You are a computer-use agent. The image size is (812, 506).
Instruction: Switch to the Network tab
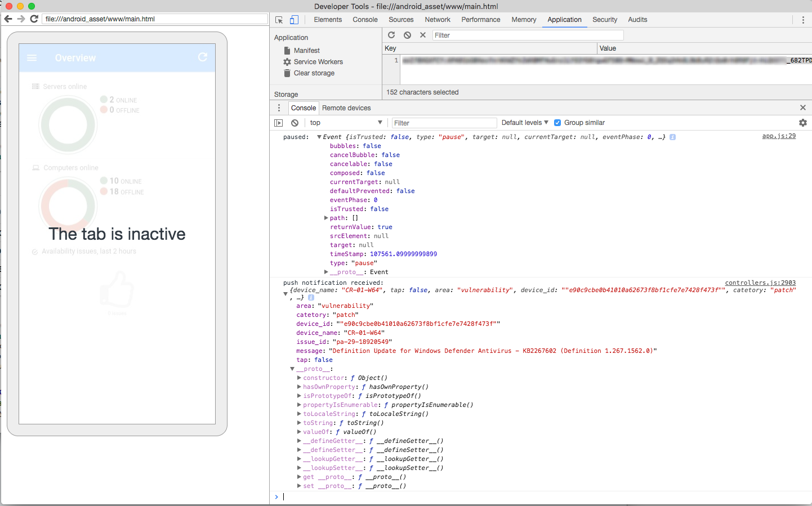pos(438,20)
